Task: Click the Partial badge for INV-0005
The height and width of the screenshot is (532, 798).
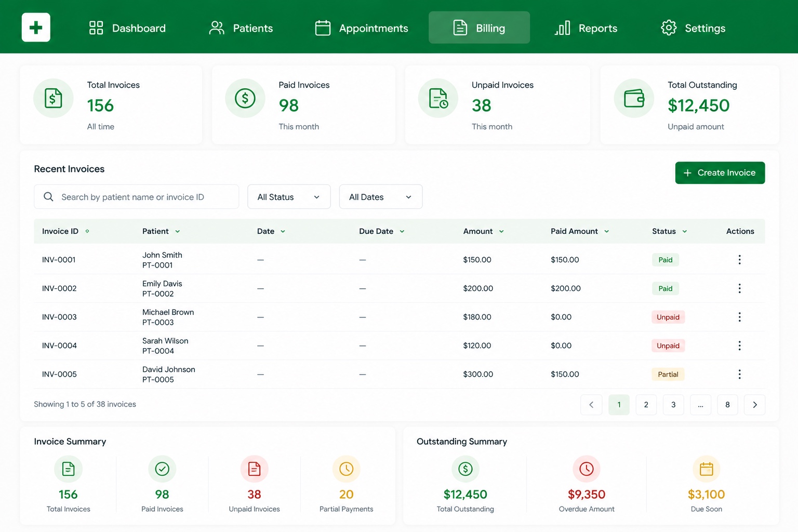Action: pyautogui.click(x=668, y=374)
